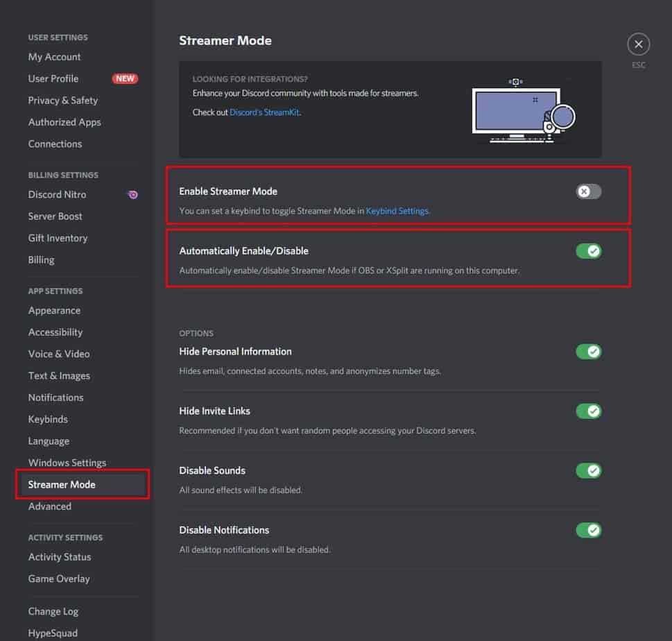Open Voice & Video settings

(x=59, y=354)
